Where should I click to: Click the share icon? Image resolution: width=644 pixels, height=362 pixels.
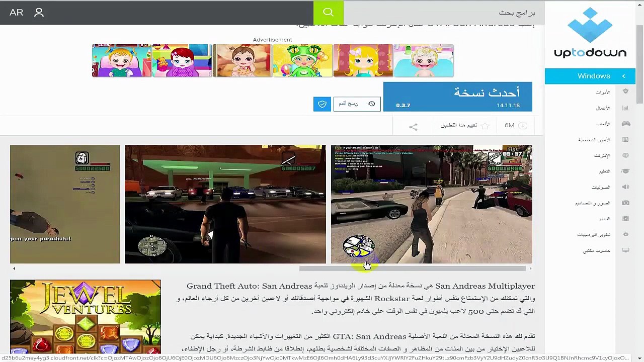pyautogui.click(x=413, y=127)
